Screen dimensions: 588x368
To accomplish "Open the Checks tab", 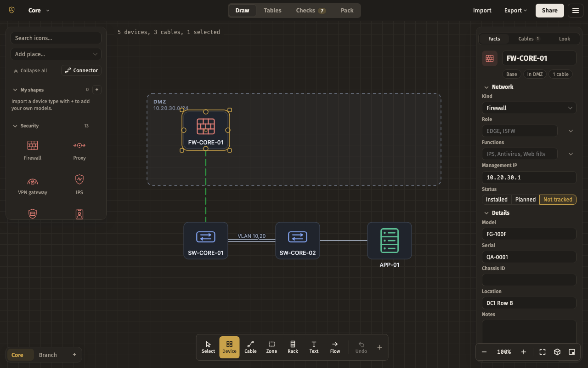I will click(311, 11).
